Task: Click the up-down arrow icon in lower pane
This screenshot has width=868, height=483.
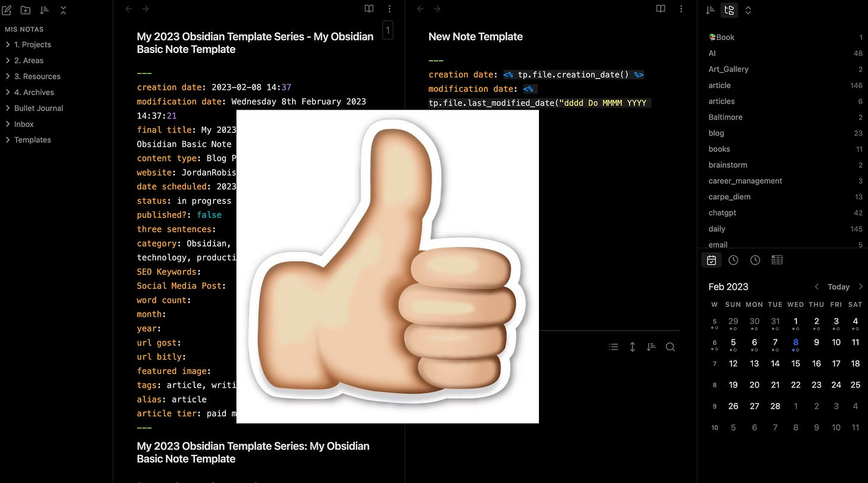Action: 633,347
